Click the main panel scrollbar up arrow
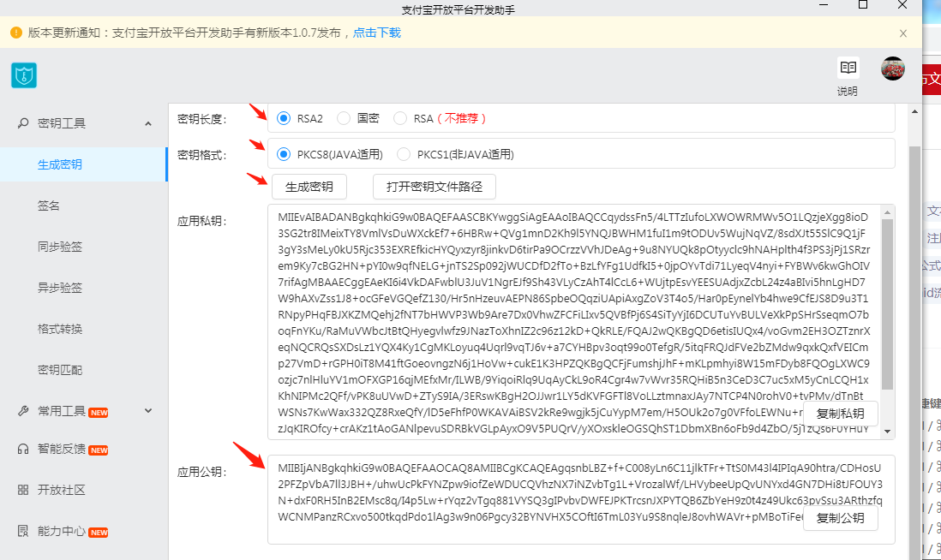Image resolution: width=941 pixels, height=560 pixels. [x=914, y=111]
